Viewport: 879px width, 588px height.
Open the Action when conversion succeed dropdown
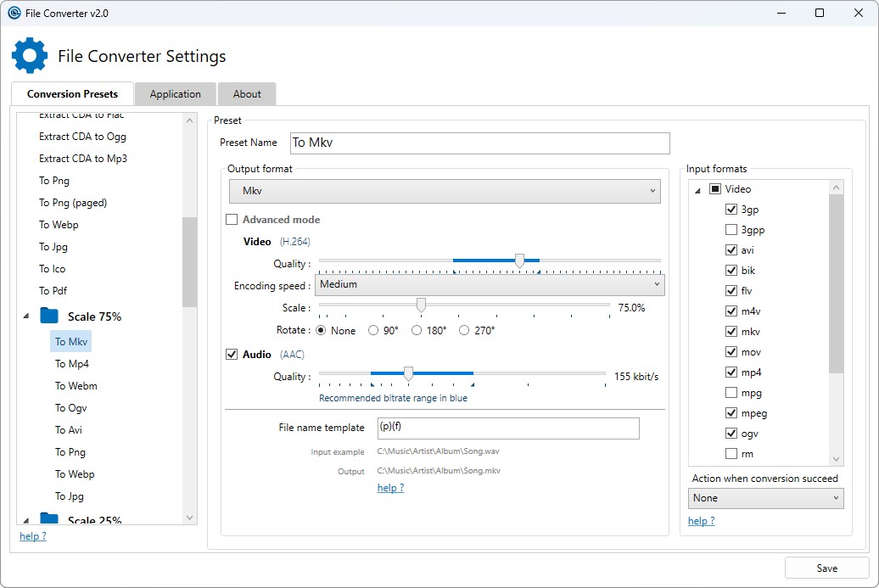(765, 498)
